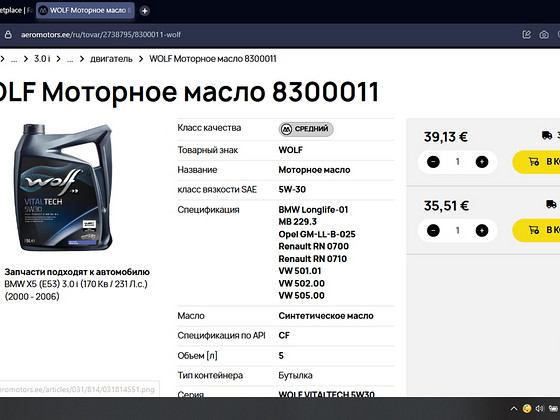Increase quantity for the 35,51 € offer
Screen dimensions: 560x420
pyautogui.click(x=482, y=231)
